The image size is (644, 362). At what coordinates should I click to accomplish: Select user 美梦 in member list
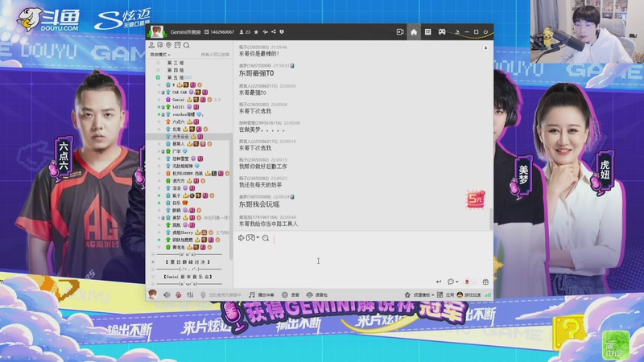tap(176, 218)
